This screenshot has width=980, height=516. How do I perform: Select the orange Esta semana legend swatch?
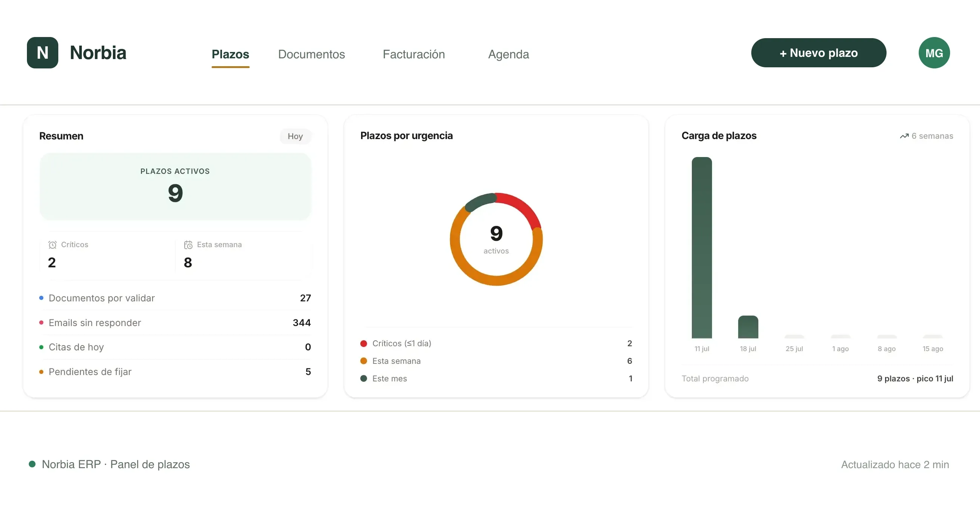tap(364, 361)
